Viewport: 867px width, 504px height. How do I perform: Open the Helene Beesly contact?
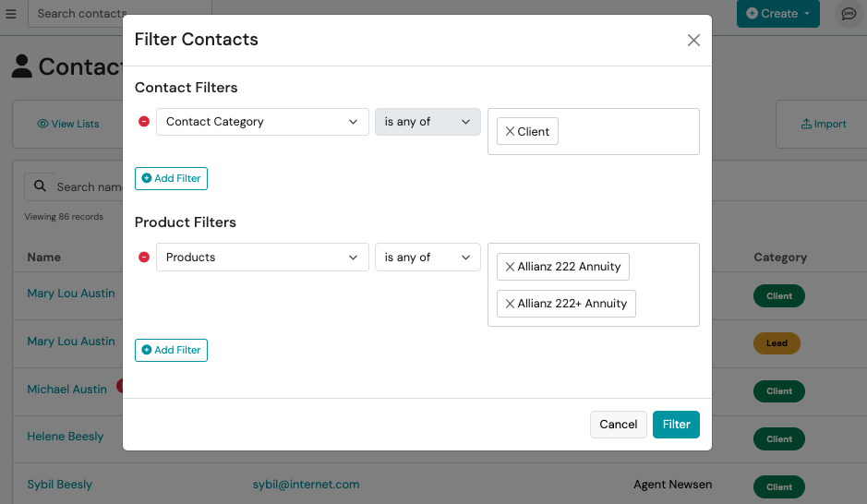pos(66,437)
